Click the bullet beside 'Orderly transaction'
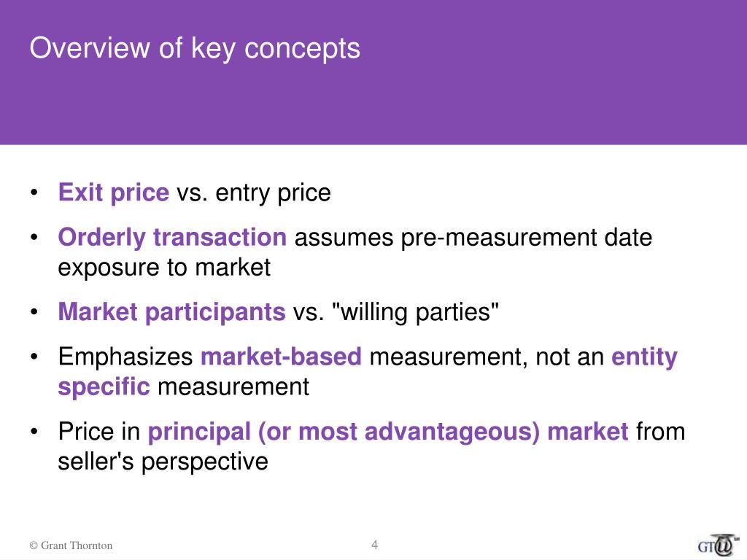The width and height of the screenshot is (747, 560). (34, 238)
